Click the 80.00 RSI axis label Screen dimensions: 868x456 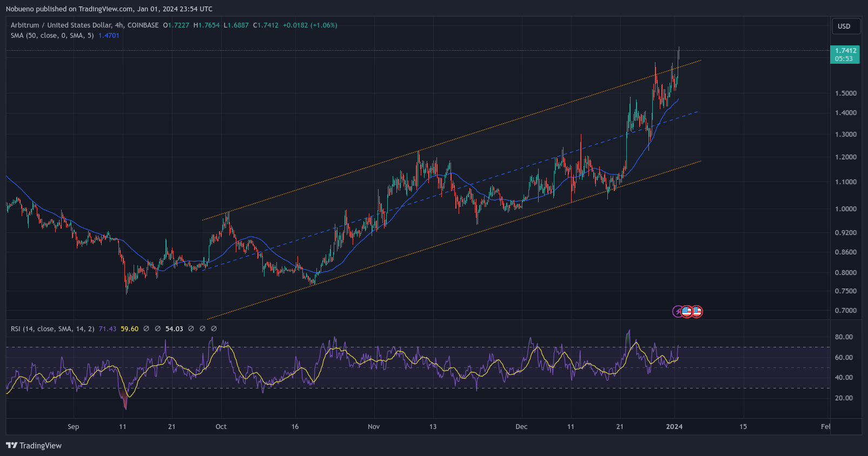[x=844, y=337]
